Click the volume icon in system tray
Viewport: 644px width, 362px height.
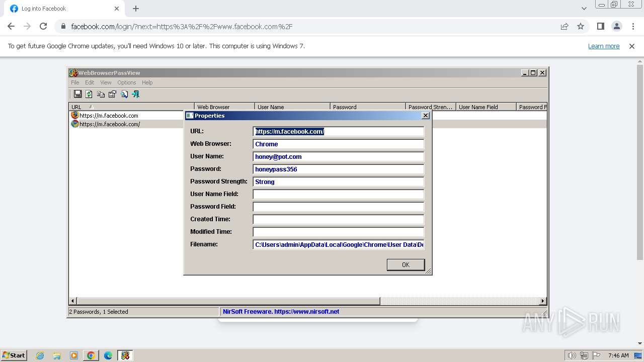tap(572, 355)
